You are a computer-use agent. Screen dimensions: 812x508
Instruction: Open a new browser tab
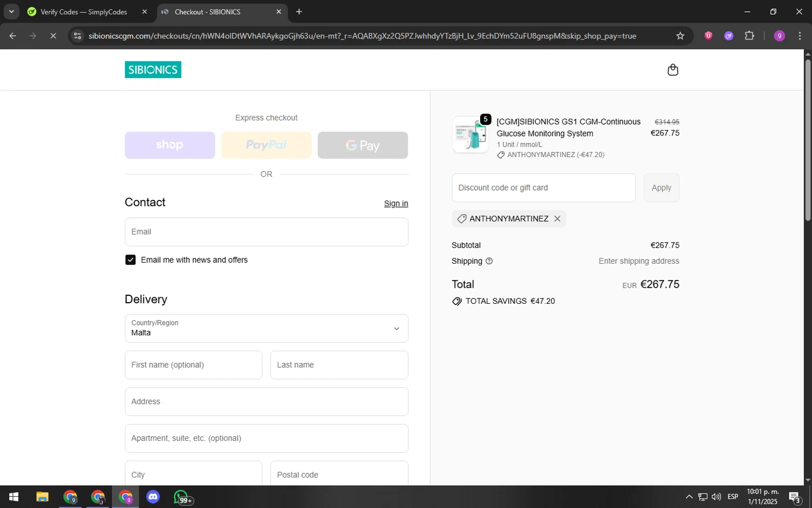(299, 11)
